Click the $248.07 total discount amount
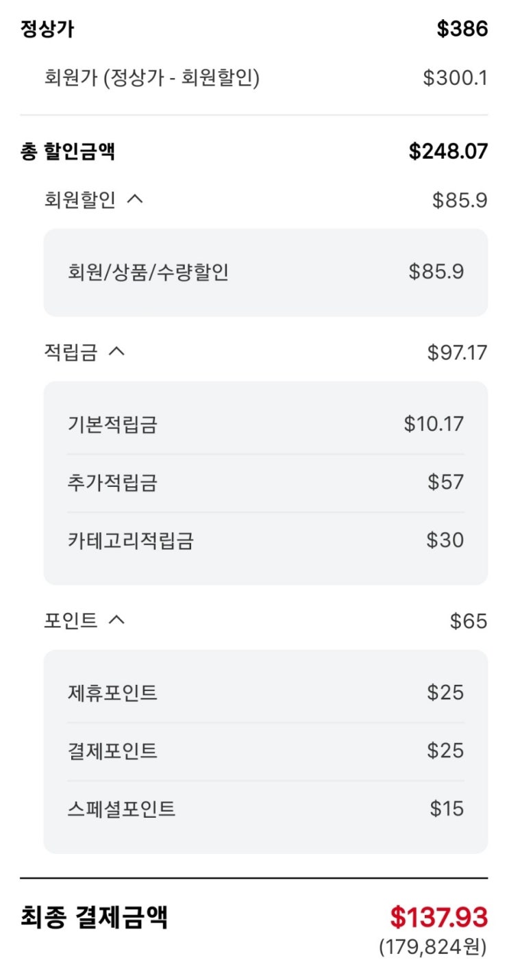Screen dimensions: 509x980 [x=448, y=151]
